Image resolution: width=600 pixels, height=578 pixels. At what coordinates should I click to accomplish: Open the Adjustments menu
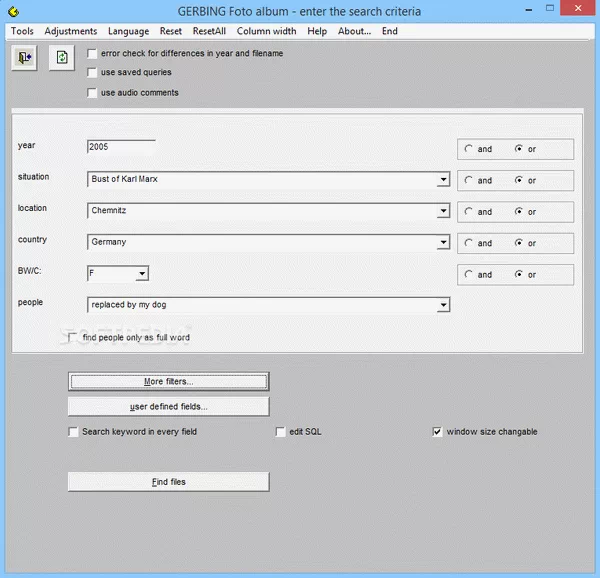coord(71,31)
